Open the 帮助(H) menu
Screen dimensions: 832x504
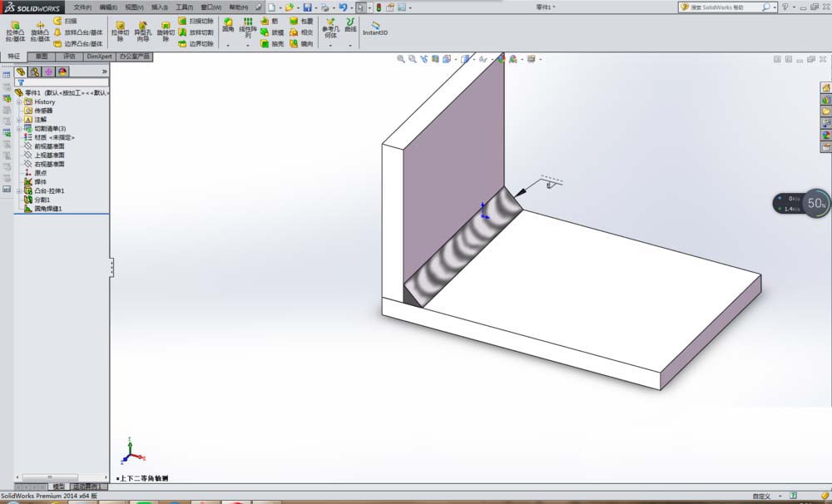(x=238, y=7)
